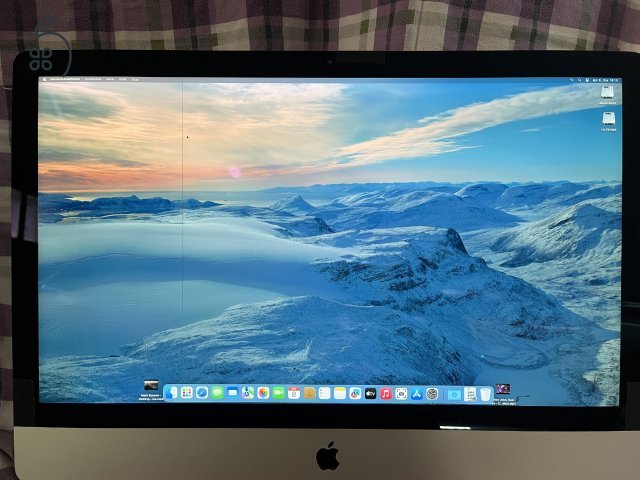Open Launchpad in the Dock
Screen dimensions: 640x480
coord(187,393)
